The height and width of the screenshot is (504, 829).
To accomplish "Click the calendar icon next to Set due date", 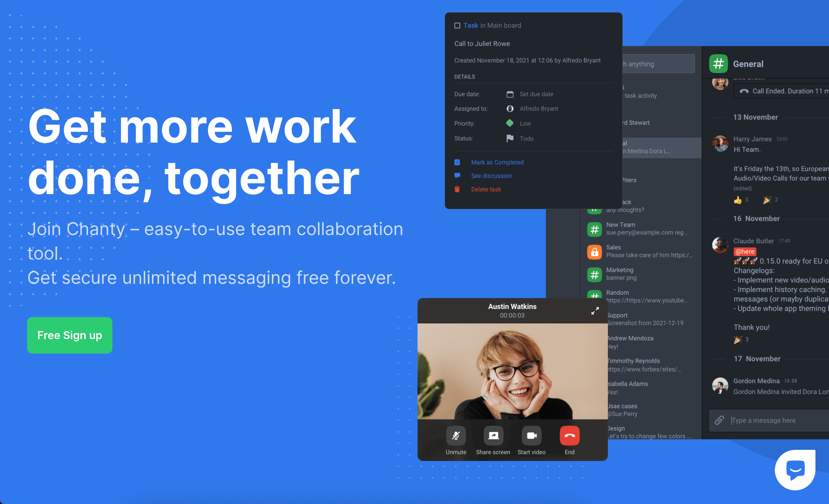I will coord(510,94).
